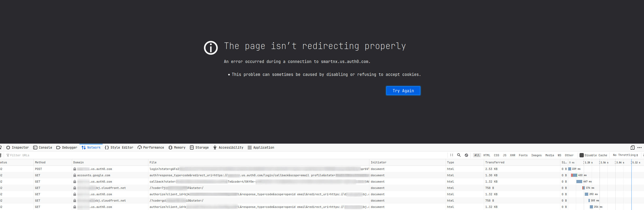This screenshot has height=210, width=644.
Task: Sort by the Type column header
Action: click(x=465, y=162)
